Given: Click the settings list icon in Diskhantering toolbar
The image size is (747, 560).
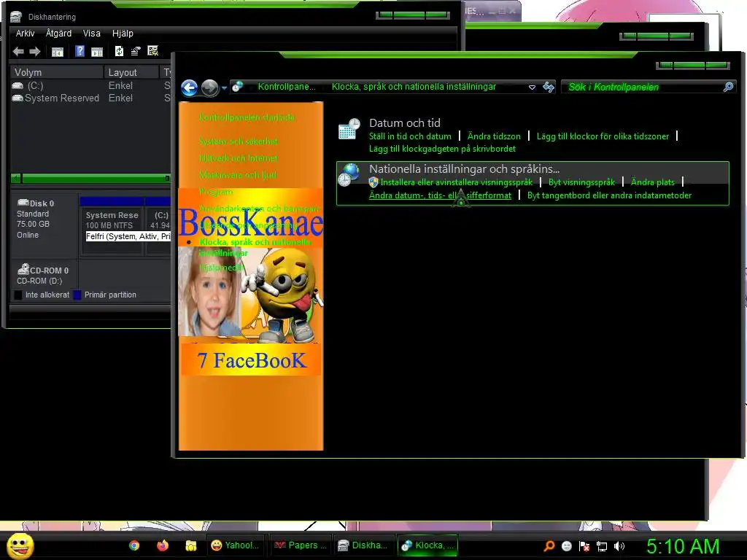Looking at the screenshot, I should pos(153,51).
